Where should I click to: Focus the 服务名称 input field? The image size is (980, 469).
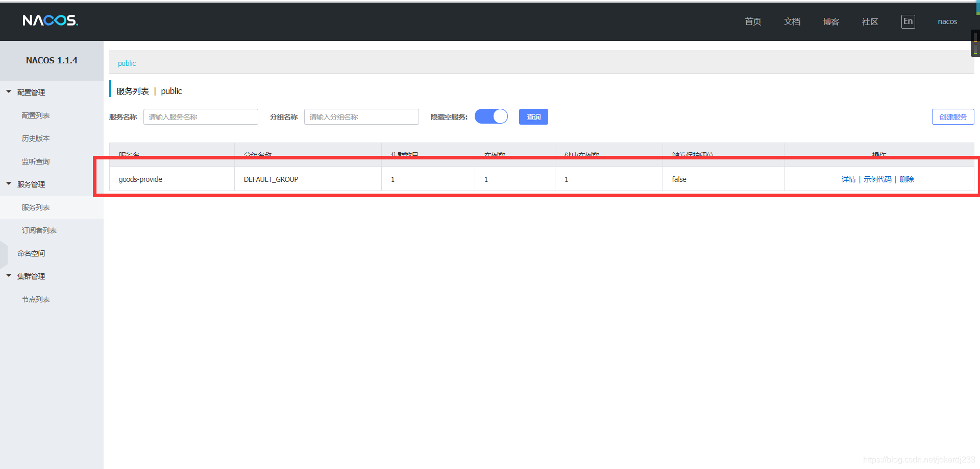click(201, 116)
